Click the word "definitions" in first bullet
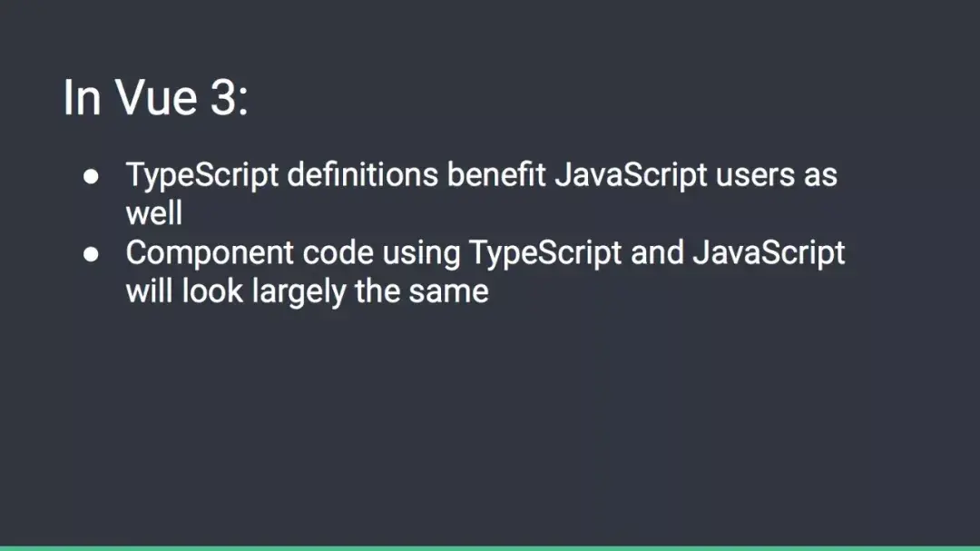This screenshot has height=551, width=980. tap(362, 174)
